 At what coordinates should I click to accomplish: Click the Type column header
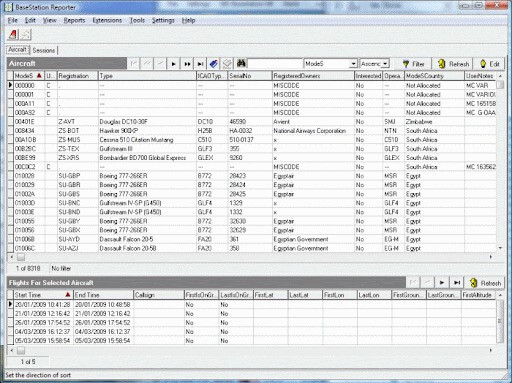pyautogui.click(x=147, y=76)
